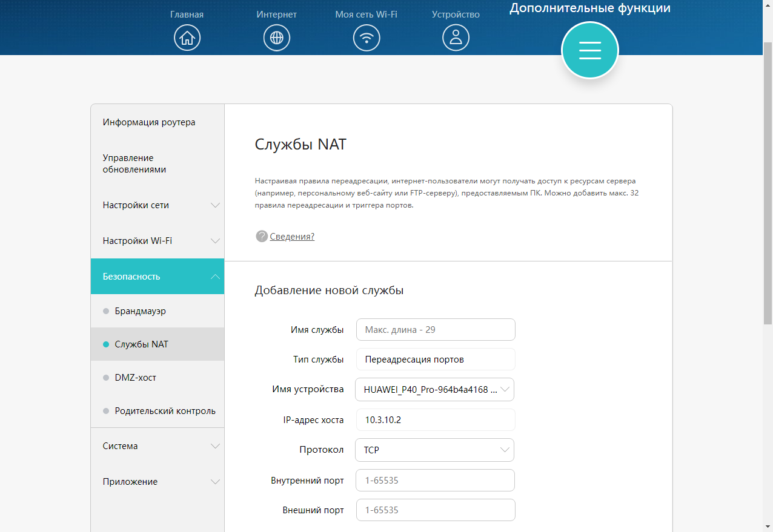Open the Интернет tab label
Screen dimensions: 773x532
pyautogui.click(x=276, y=15)
